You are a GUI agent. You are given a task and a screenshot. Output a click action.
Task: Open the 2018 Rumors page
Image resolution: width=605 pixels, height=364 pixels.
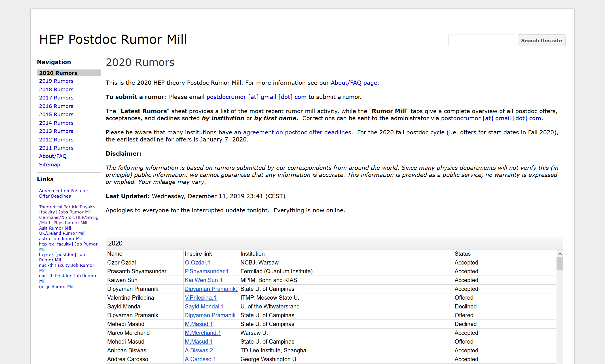coord(56,89)
